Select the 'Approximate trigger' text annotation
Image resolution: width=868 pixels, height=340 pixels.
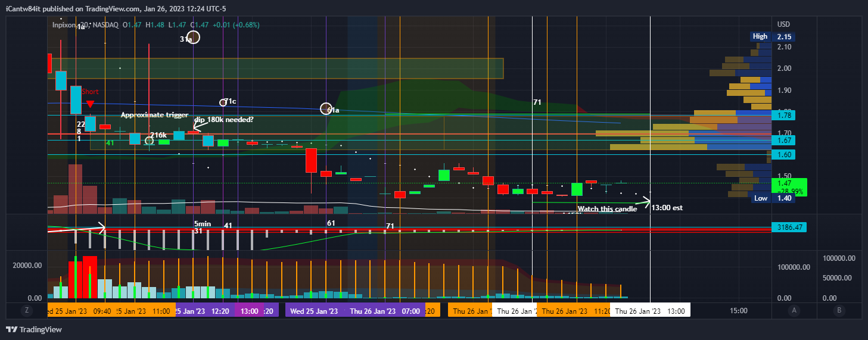click(154, 115)
